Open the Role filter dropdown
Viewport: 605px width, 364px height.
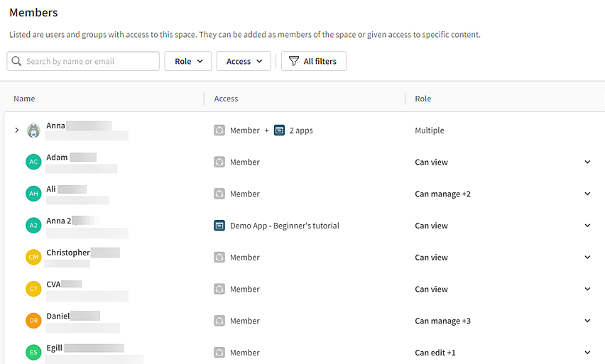click(x=188, y=62)
